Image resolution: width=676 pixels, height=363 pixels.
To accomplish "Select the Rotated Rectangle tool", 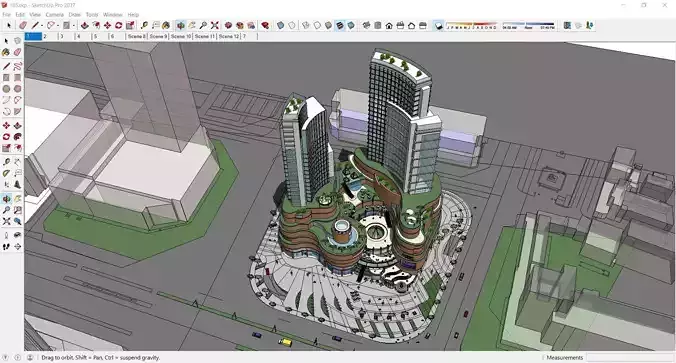I will 17,78.
